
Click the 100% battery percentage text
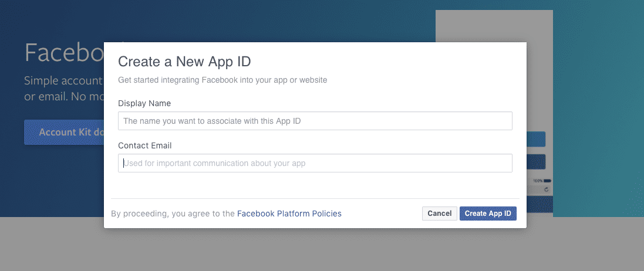537,181
